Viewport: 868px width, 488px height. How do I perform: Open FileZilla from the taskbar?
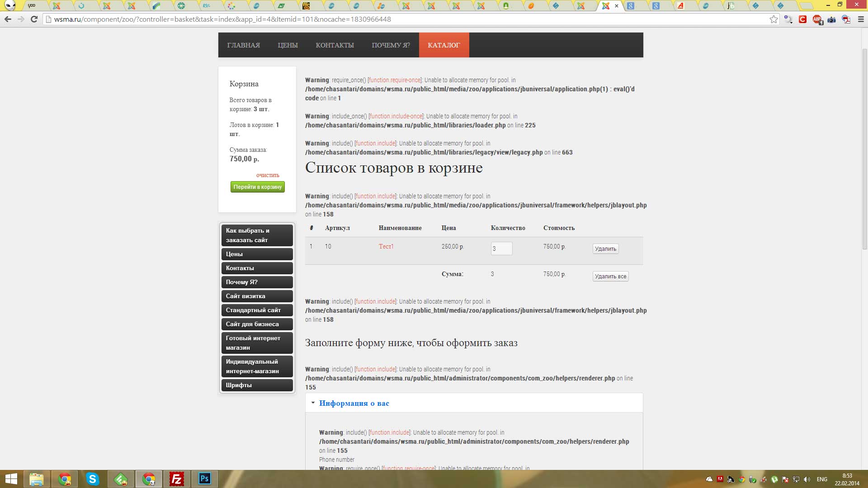click(x=176, y=479)
